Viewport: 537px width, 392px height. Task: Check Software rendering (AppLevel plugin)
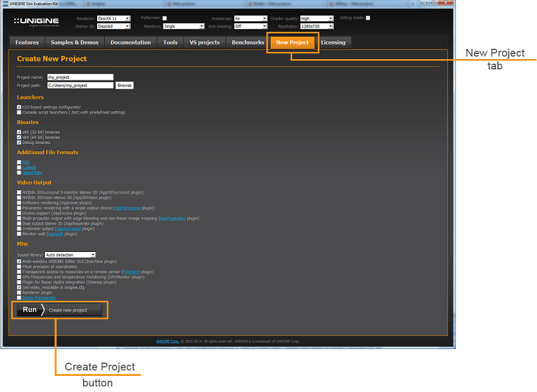(x=19, y=202)
